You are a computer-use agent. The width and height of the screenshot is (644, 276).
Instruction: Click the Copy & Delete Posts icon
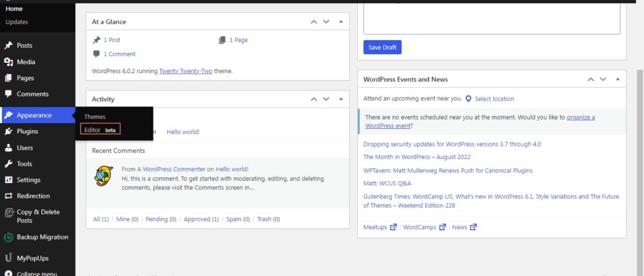pyautogui.click(x=9, y=213)
